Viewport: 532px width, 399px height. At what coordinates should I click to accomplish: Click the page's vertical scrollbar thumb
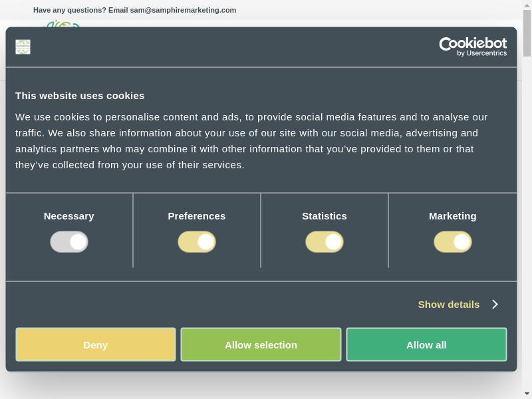click(x=527, y=33)
